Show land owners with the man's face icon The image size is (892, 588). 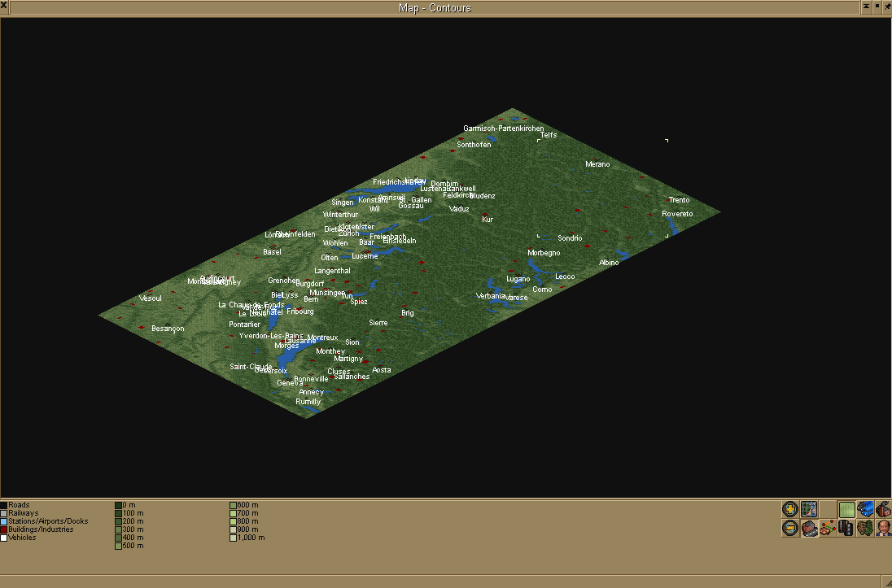coord(883,528)
